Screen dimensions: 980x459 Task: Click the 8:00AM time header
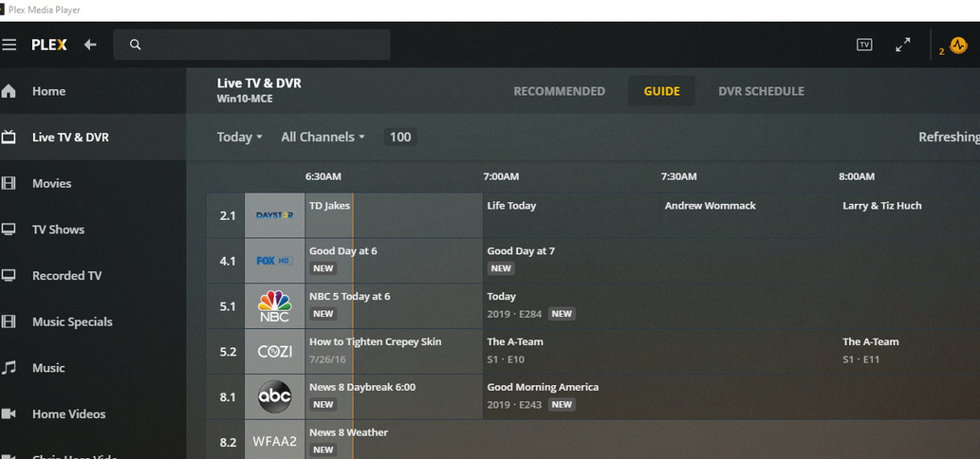coord(857,176)
